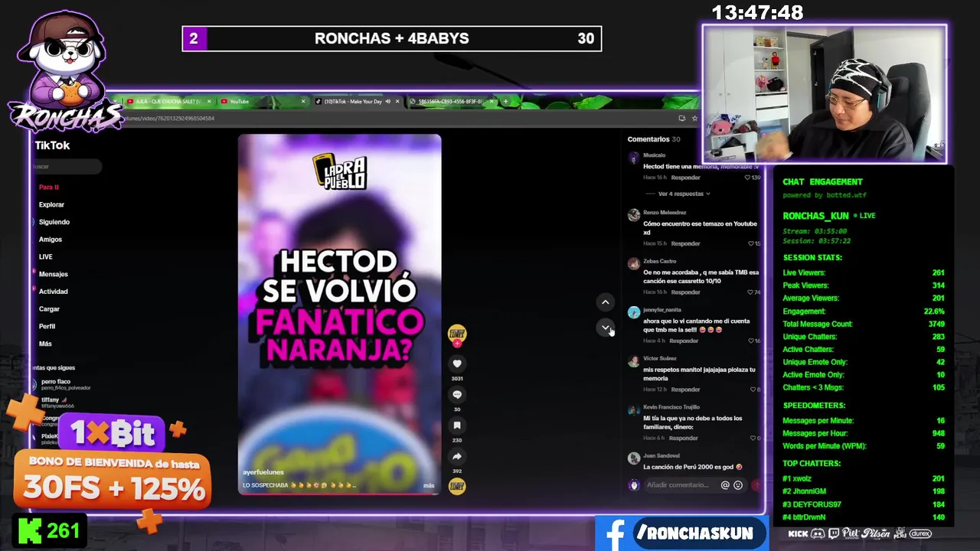The image size is (980, 551).
Task: Open emoji picker in comment box
Action: pos(738,485)
